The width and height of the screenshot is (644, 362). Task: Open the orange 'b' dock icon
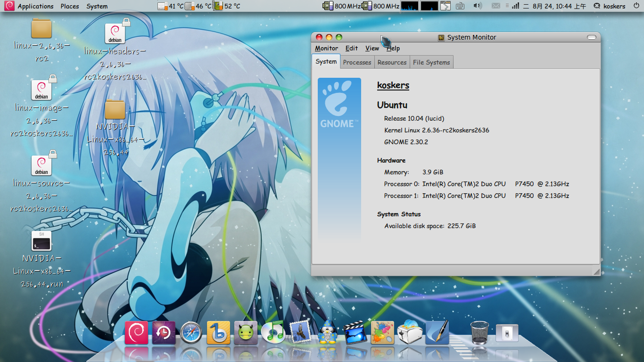(x=218, y=333)
